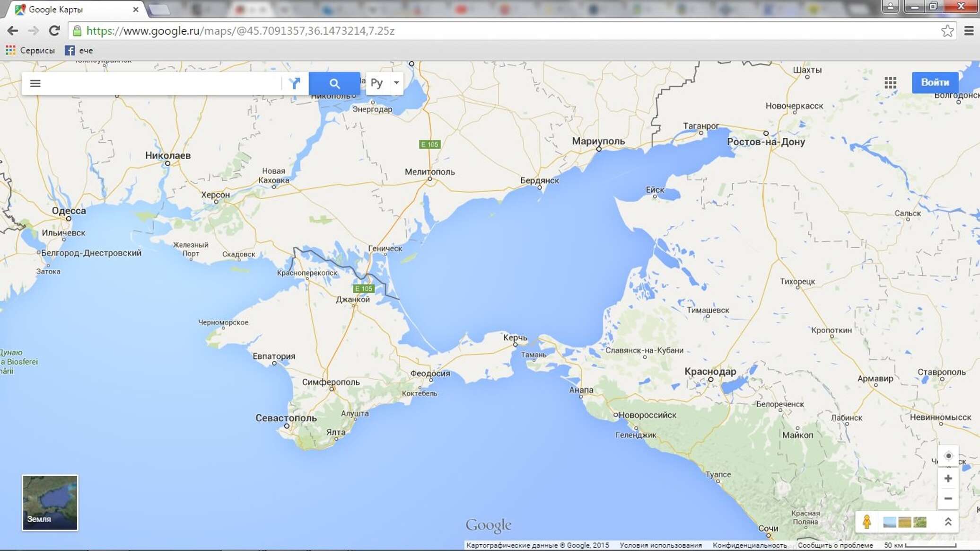The height and width of the screenshot is (551, 980).
Task: Click the Ставрополь city label
Action: coord(942,372)
